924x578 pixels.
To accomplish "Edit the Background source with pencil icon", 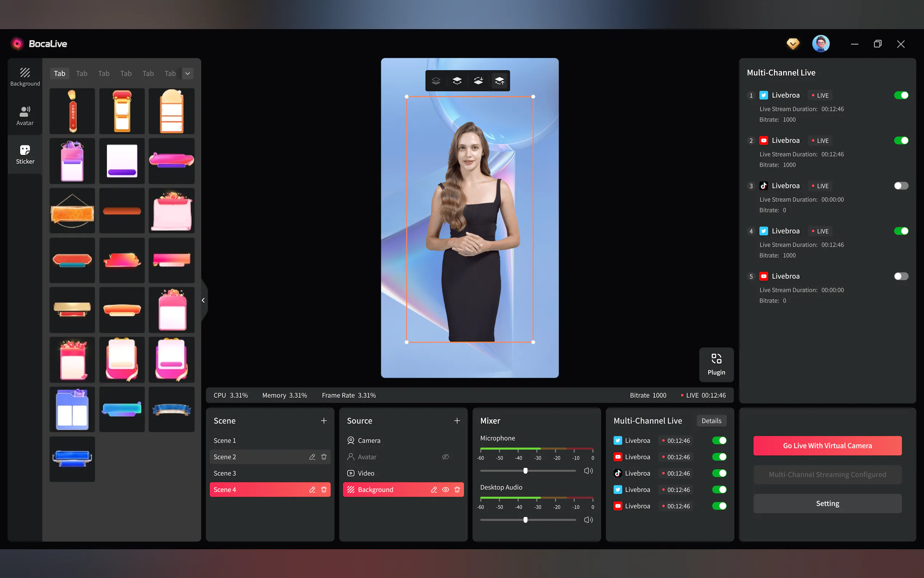I will click(434, 489).
